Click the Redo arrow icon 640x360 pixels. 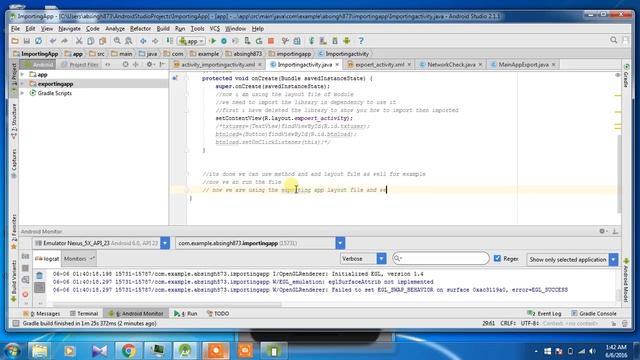click(64, 41)
